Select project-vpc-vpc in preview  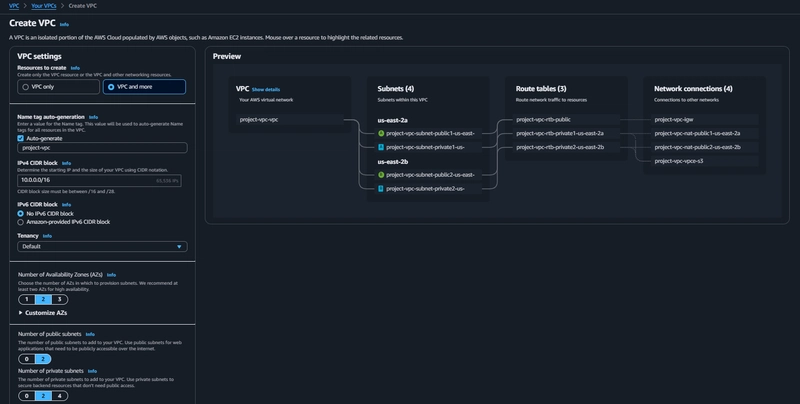[290, 120]
